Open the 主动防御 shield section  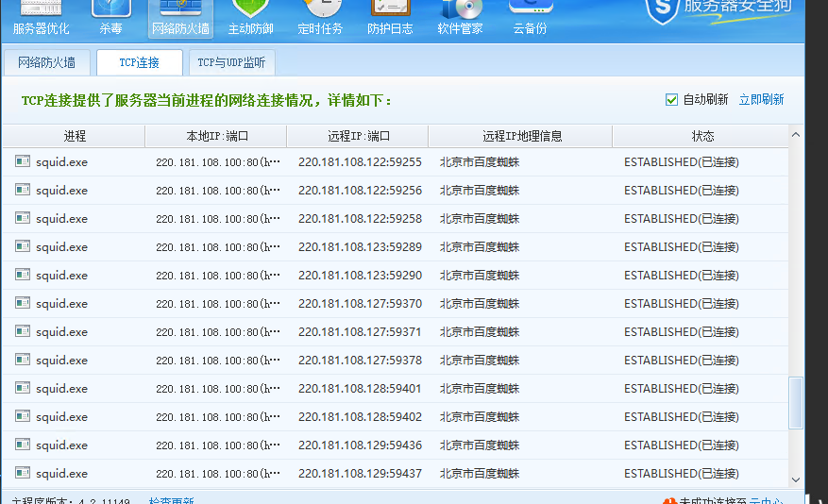point(250,19)
